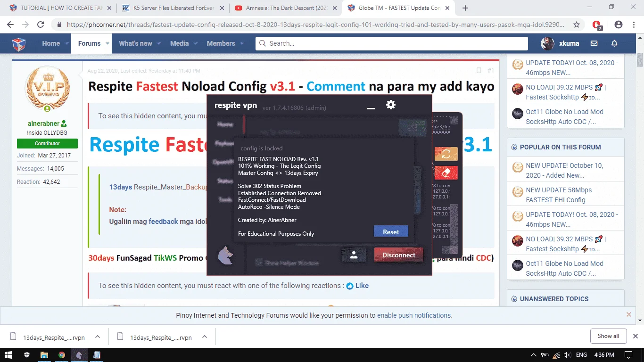
Task: Open File Explorer from the taskbar
Action: point(44,355)
